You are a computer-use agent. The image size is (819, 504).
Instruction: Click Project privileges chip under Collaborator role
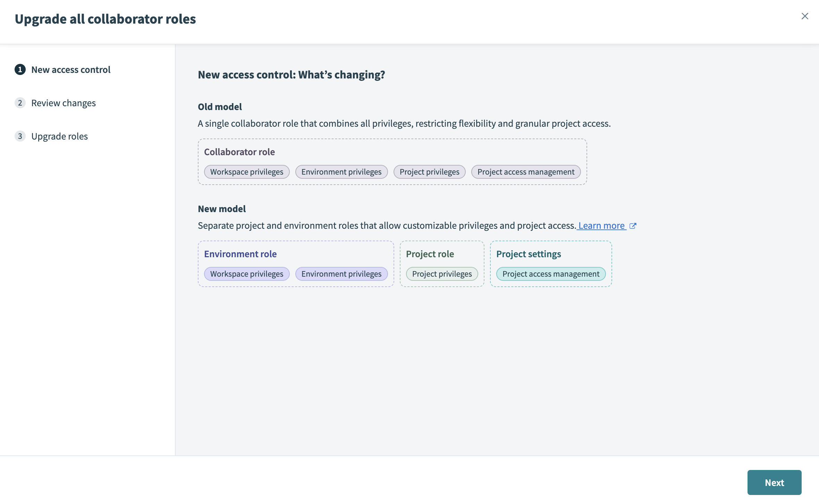(x=429, y=172)
